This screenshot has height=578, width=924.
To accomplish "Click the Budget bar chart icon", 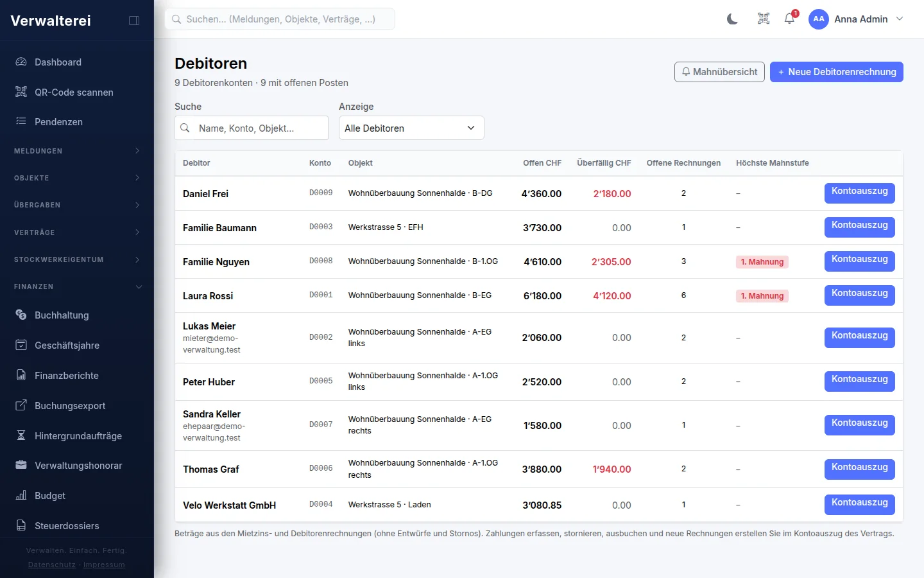I will point(21,495).
